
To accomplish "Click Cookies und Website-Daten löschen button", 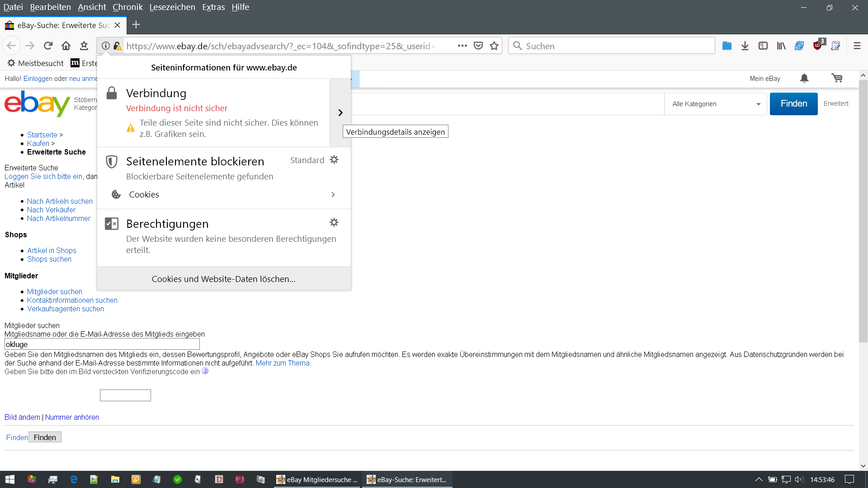I will 224,279.
